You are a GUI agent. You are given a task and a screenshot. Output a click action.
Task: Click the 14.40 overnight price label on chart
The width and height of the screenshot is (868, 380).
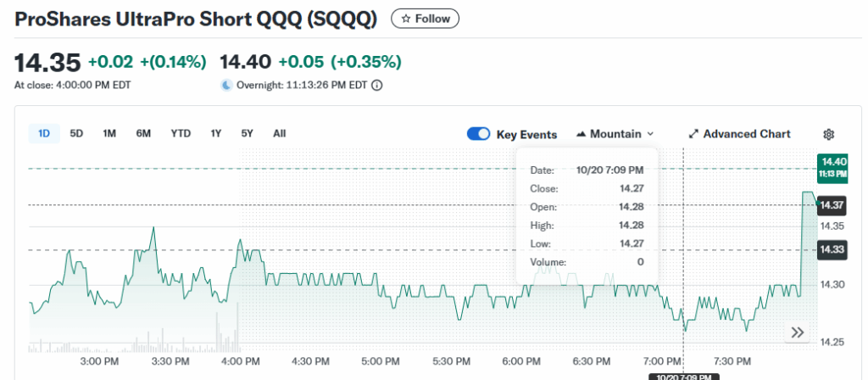click(832, 166)
